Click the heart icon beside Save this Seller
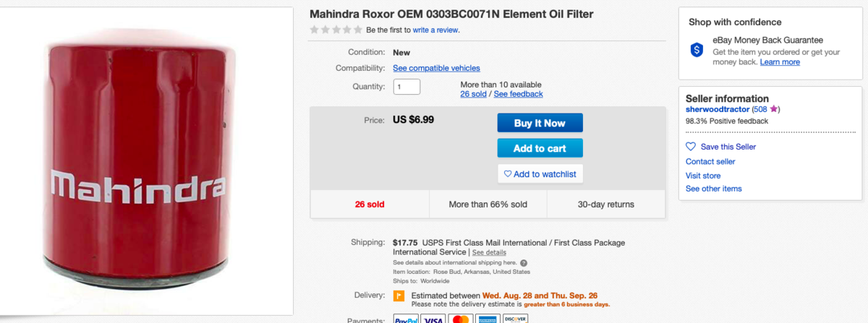Image resolution: width=868 pixels, height=323 pixels. click(691, 147)
